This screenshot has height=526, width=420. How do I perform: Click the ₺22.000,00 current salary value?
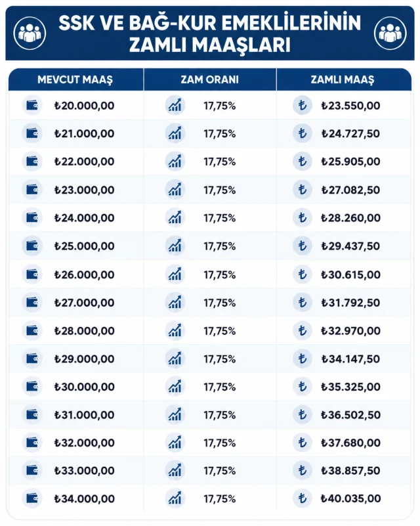(x=85, y=162)
